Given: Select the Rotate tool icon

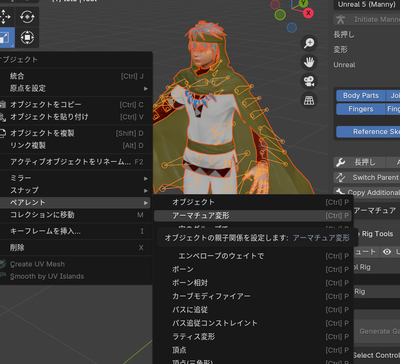Looking at the screenshot, I should 27,16.
